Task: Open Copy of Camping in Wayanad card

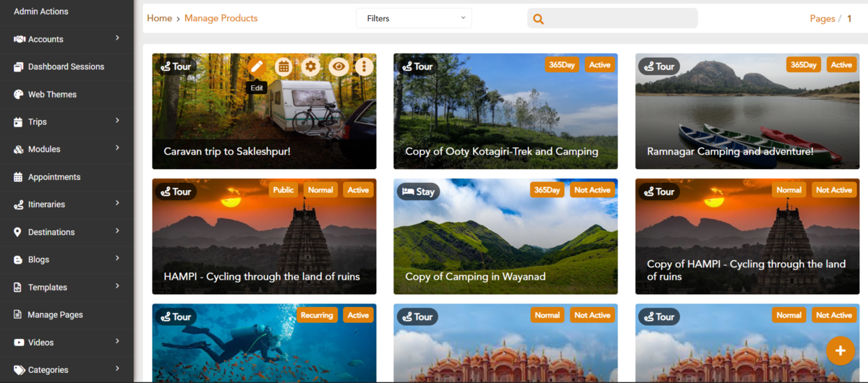Action: coord(475,277)
